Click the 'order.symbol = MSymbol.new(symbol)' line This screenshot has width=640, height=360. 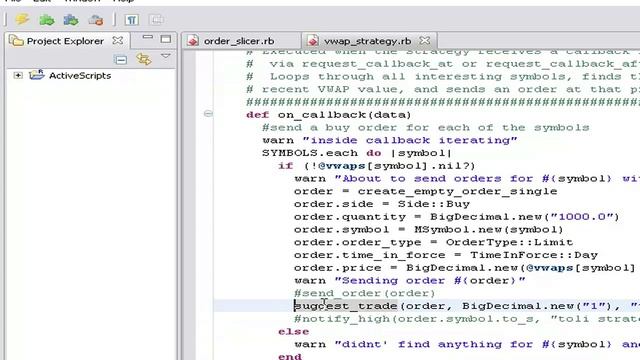tap(429, 229)
